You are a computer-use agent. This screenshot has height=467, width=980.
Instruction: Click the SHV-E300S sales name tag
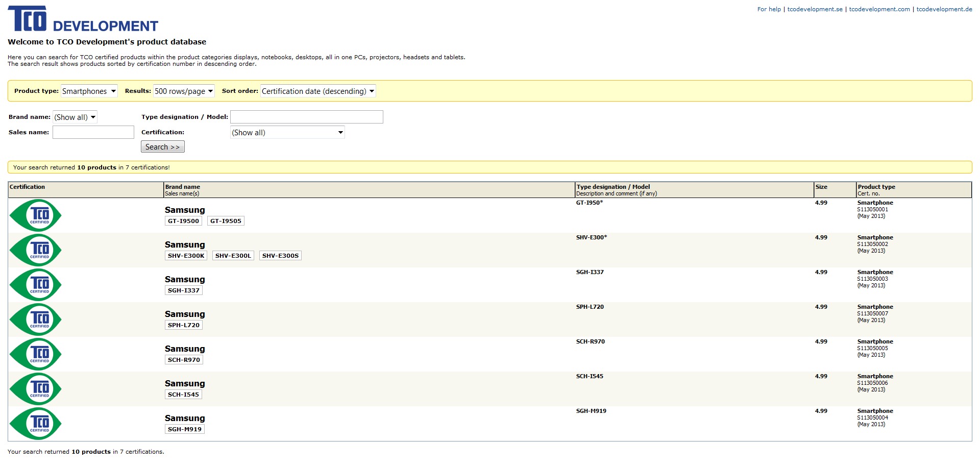coord(280,256)
